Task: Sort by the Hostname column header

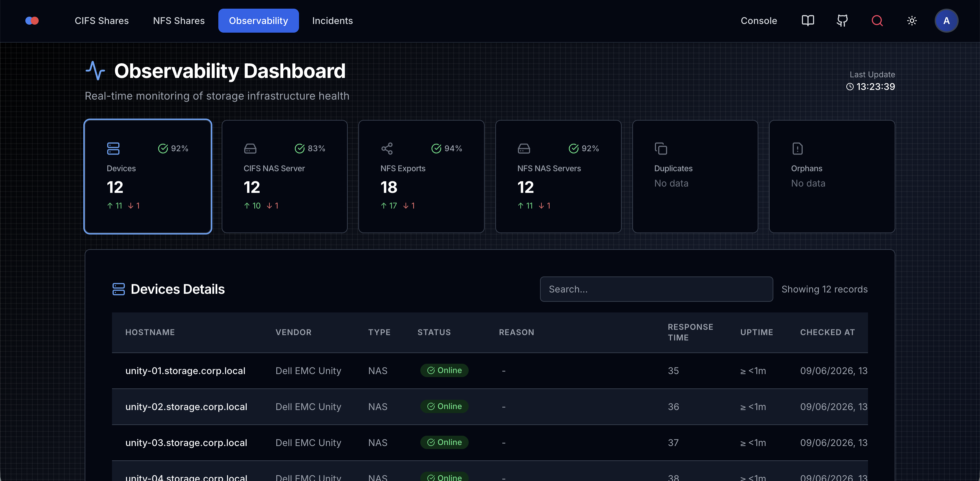Action: coord(150,332)
